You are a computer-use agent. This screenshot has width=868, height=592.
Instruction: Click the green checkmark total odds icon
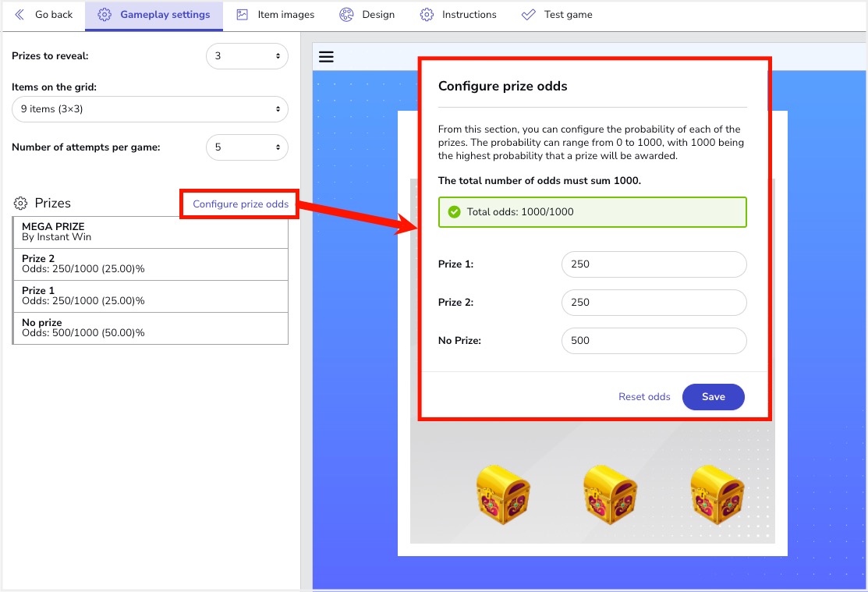(x=454, y=211)
